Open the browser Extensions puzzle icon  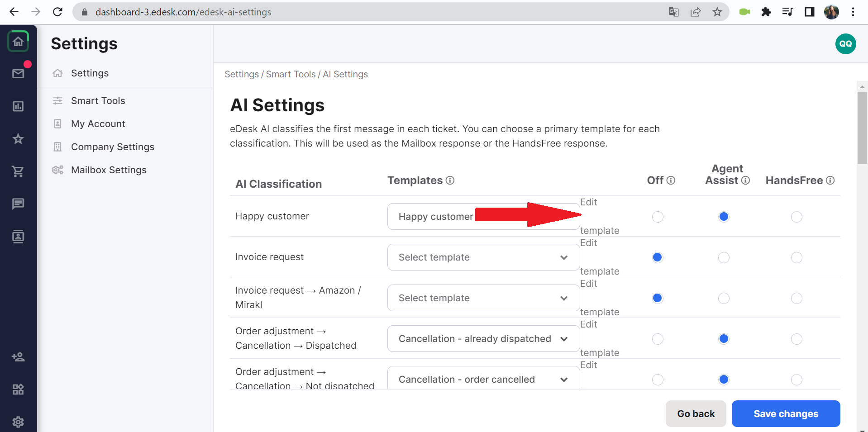[x=766, y=12]
